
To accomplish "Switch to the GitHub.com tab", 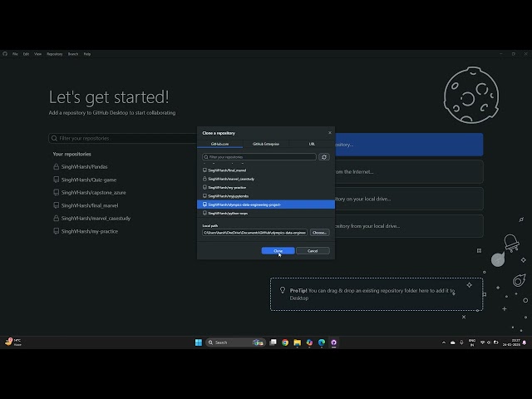I will [x=219, y=144].
